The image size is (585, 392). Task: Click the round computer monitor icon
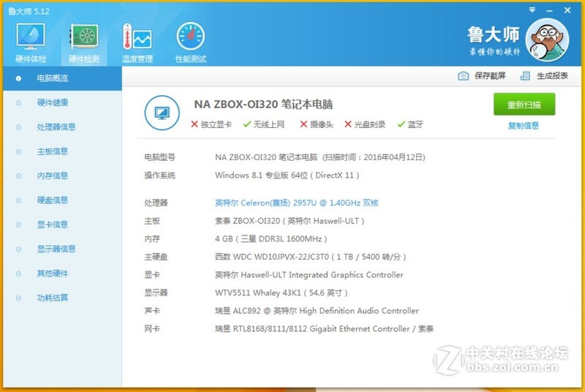(162, 113)
